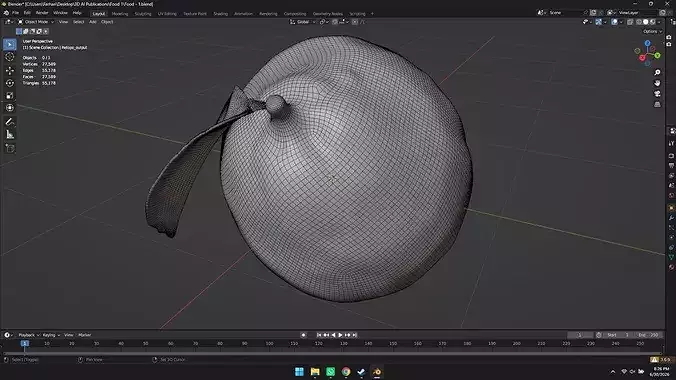
Task: Open the viewport Object menu
Action: (x=107, y=22)
